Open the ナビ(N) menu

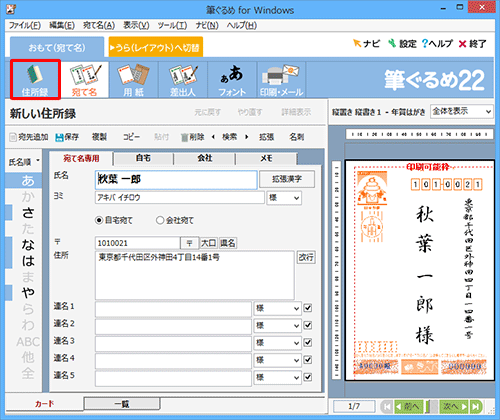click(x=207, y=25)
